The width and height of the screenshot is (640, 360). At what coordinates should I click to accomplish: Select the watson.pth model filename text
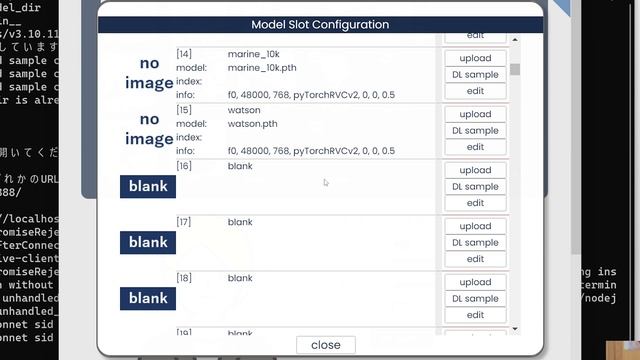[252, 124]
